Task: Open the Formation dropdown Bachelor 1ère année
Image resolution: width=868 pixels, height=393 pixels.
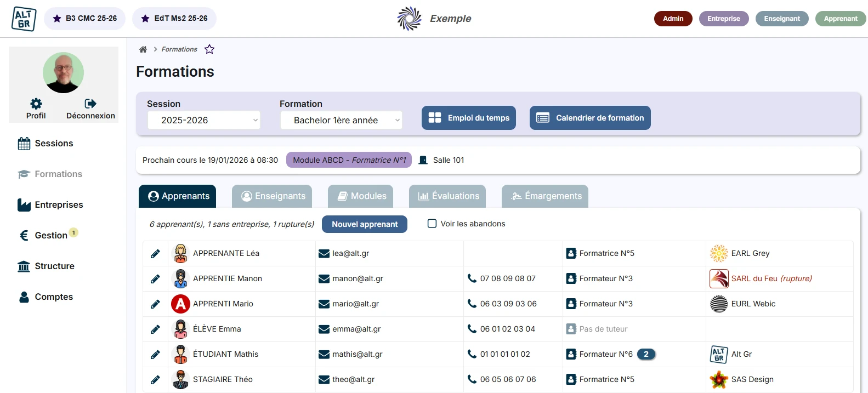Action: (x=341, y=121)
